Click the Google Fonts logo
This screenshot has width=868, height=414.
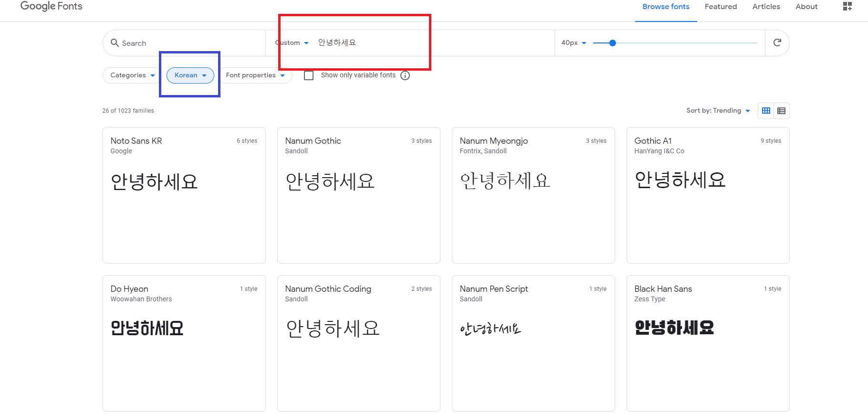[51, 6]
